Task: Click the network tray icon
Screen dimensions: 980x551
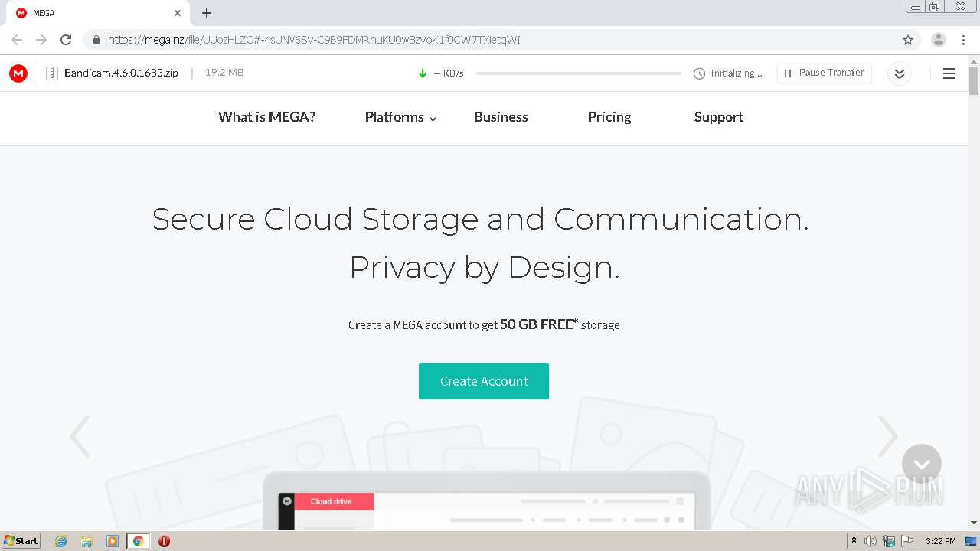Action: 889,541
